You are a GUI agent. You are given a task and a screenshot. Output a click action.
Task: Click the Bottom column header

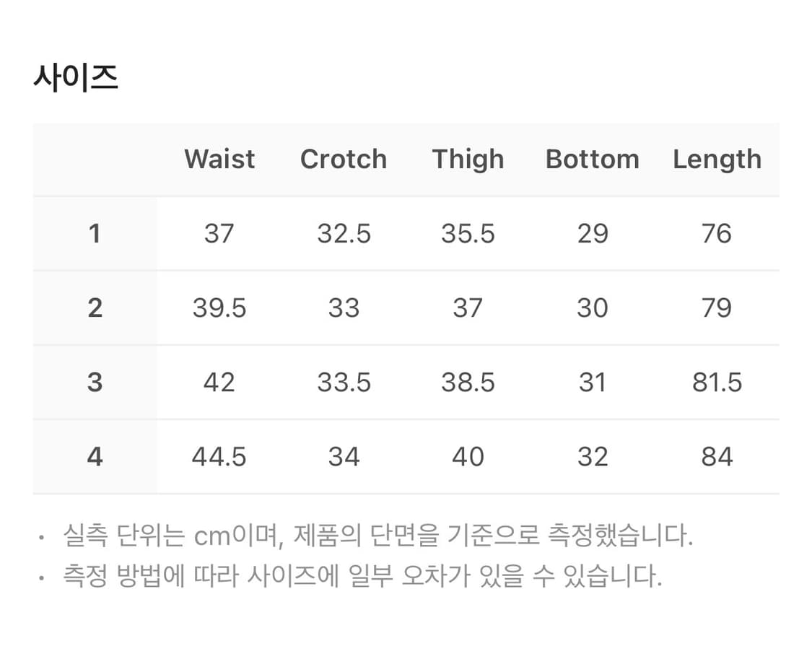(x=593, y=159)
